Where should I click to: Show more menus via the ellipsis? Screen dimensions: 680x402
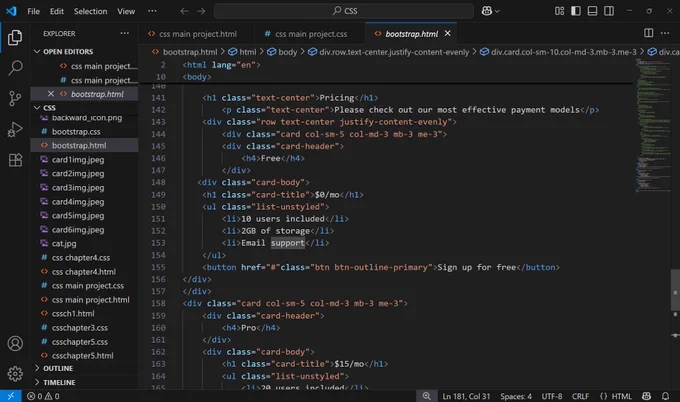tap(152, 11)
